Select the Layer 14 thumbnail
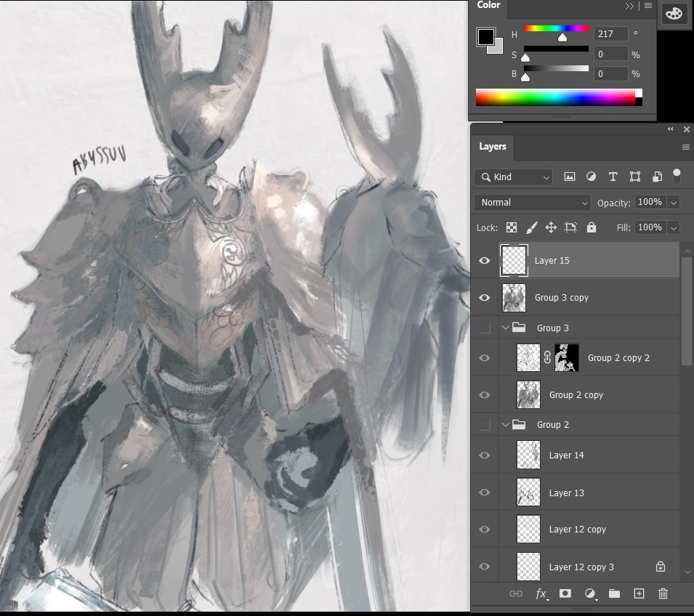The image size is (694, 616). click(528, 455)
